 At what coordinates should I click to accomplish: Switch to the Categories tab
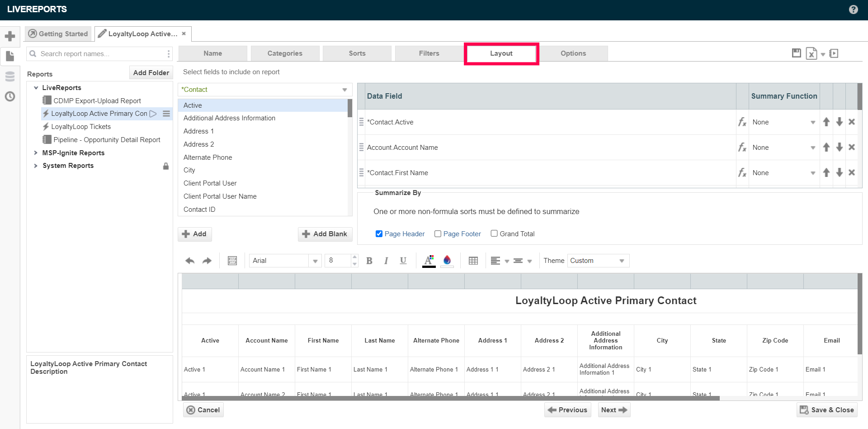(285, 53)
